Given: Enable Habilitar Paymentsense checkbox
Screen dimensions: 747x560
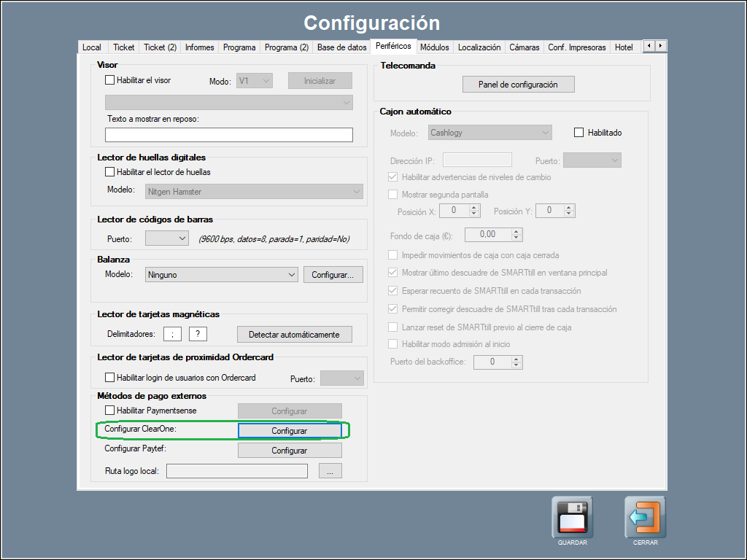Looking at the screenshot, I should [110, 411].
